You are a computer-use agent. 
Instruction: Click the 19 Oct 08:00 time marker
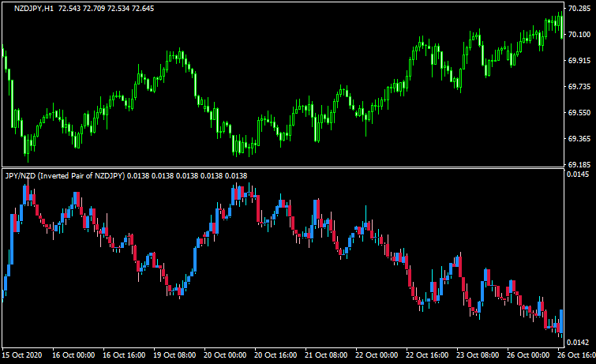pyautogui.click(x=177, y=355)
